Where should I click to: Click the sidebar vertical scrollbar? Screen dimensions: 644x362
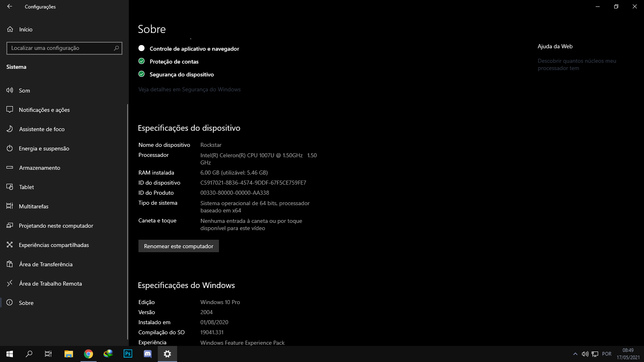pos(128,221)
